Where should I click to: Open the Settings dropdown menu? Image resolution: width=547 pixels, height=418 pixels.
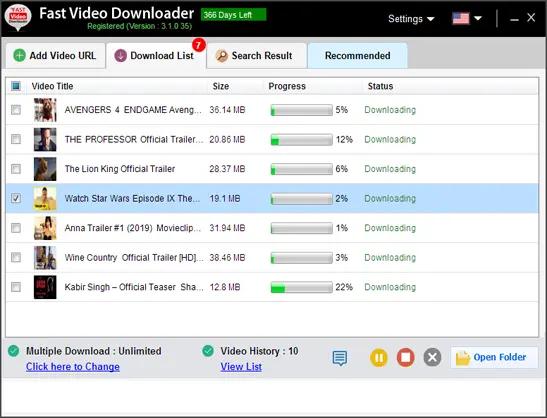click(411, 18)
